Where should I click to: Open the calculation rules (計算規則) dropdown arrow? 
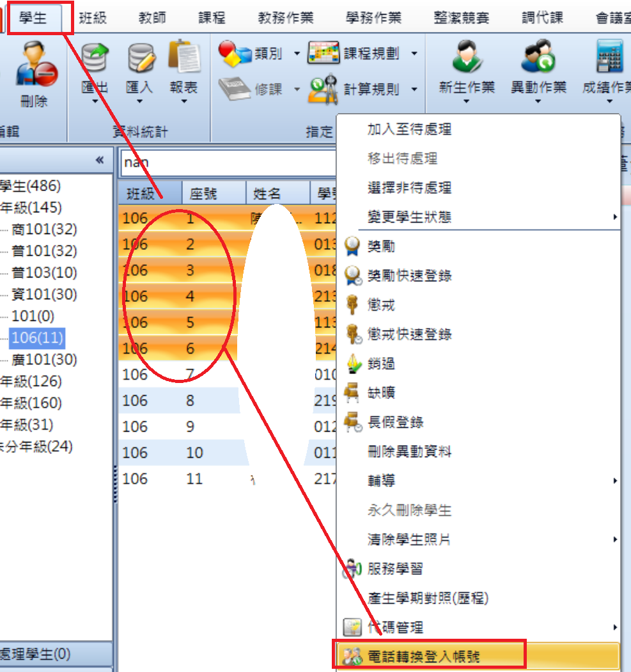[414, 89]
